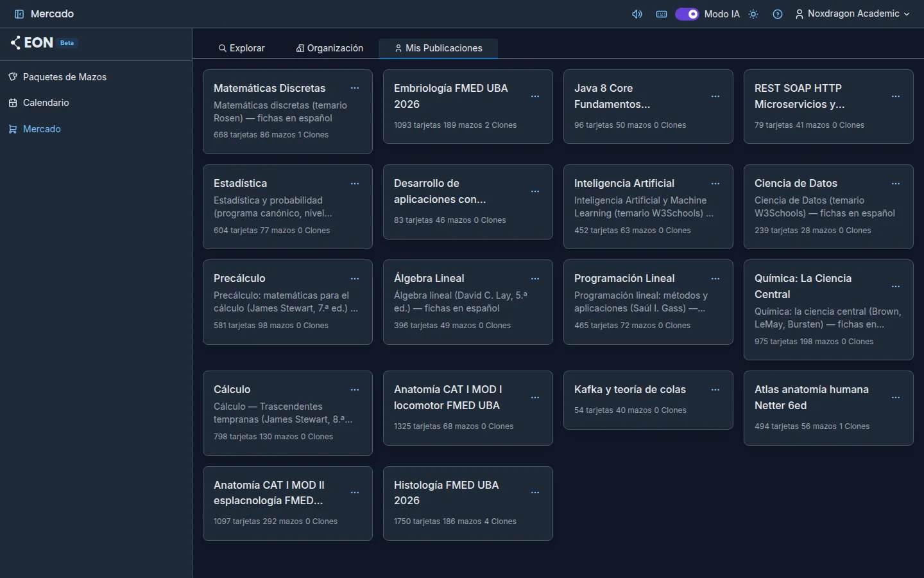Image resolution: width=924 pixels, height=578 pixels.
Task: Open options menu for Ciencia de Datos
Action: [896, 184]
